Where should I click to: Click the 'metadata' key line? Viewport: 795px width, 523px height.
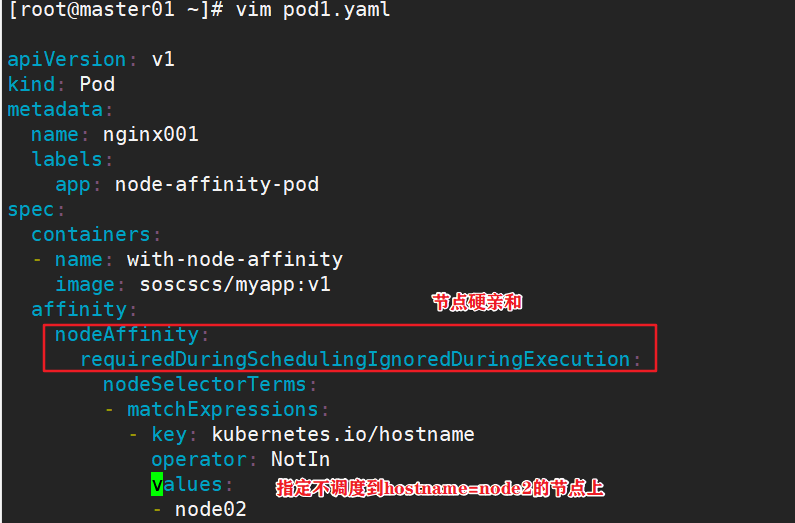pyautogui.click(x=55, y=109)
